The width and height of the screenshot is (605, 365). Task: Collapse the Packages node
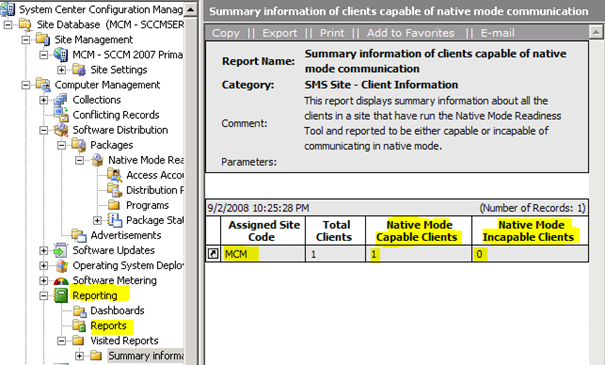(61, 145)
